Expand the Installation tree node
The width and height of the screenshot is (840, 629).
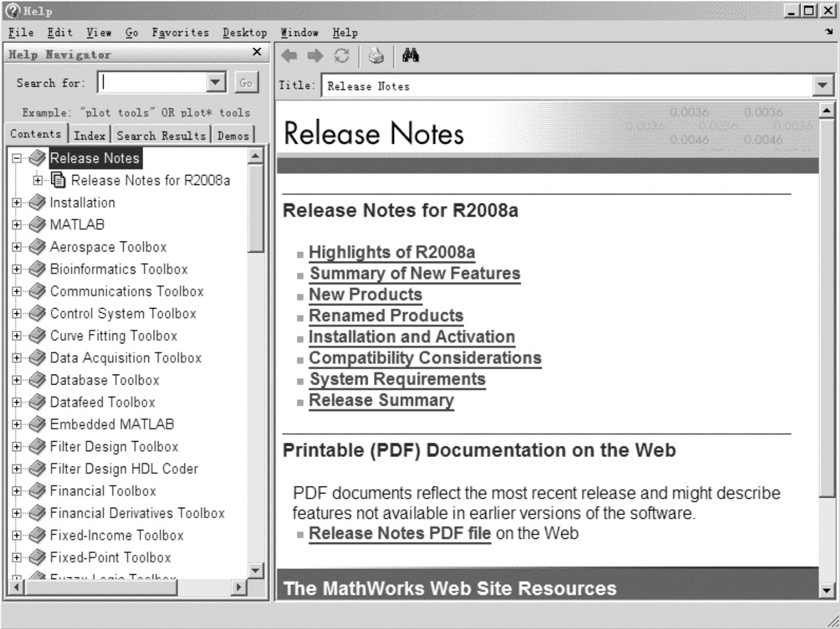[16, 203]
